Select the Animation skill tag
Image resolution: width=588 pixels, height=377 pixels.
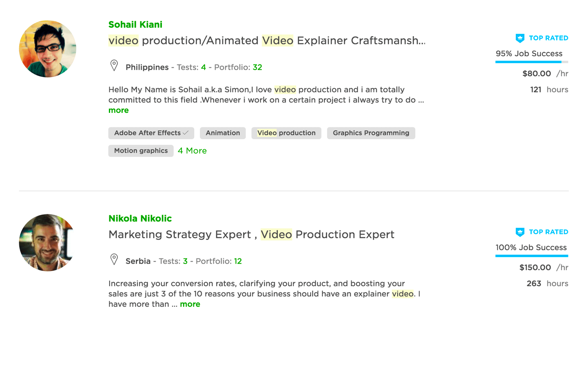(223, 133)
